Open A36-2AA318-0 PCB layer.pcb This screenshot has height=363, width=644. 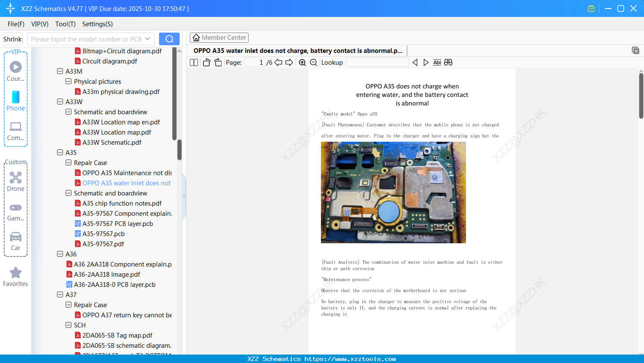[x=115, y=284]
